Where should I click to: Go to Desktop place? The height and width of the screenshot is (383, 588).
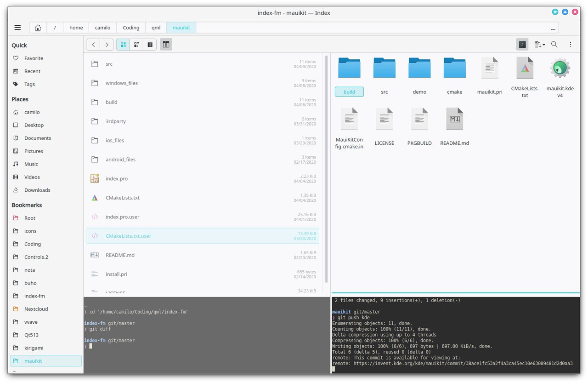tap(46, 125)
